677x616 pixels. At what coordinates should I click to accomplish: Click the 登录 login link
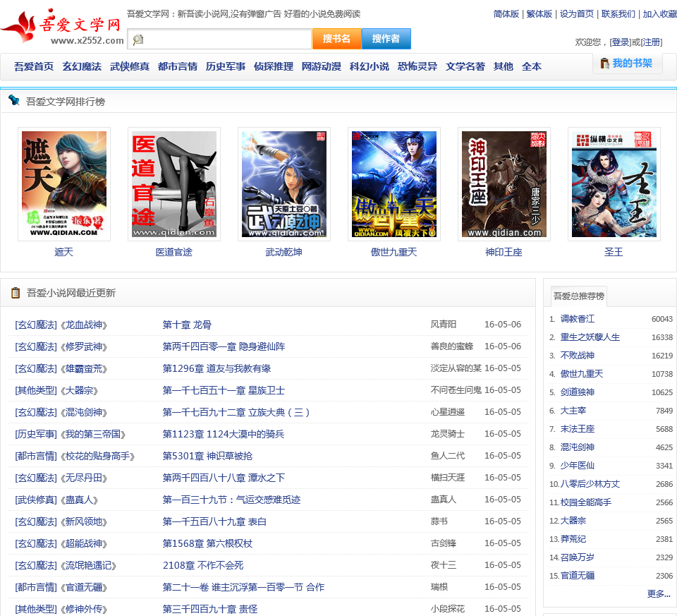coord(621,42)
